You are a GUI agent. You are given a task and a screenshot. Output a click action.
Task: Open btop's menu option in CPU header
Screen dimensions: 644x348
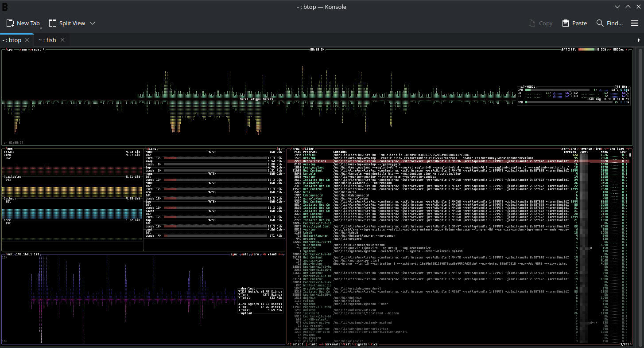(x=23, y=50)
